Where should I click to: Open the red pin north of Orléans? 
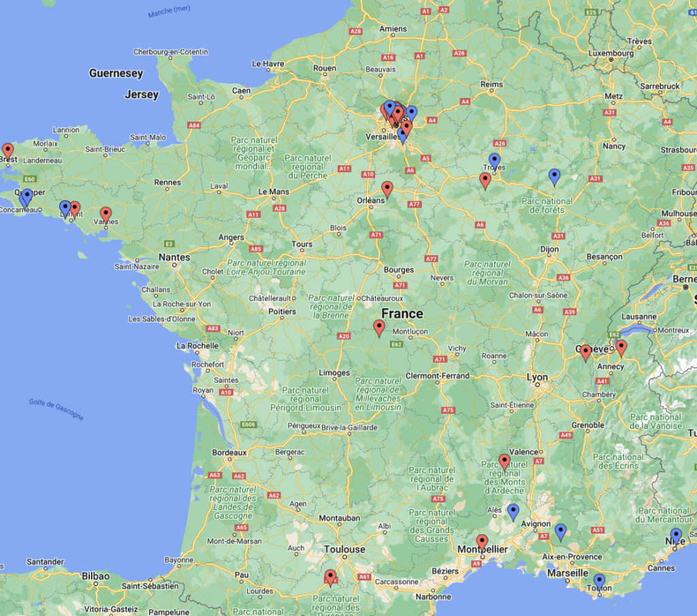coord(387,189)
